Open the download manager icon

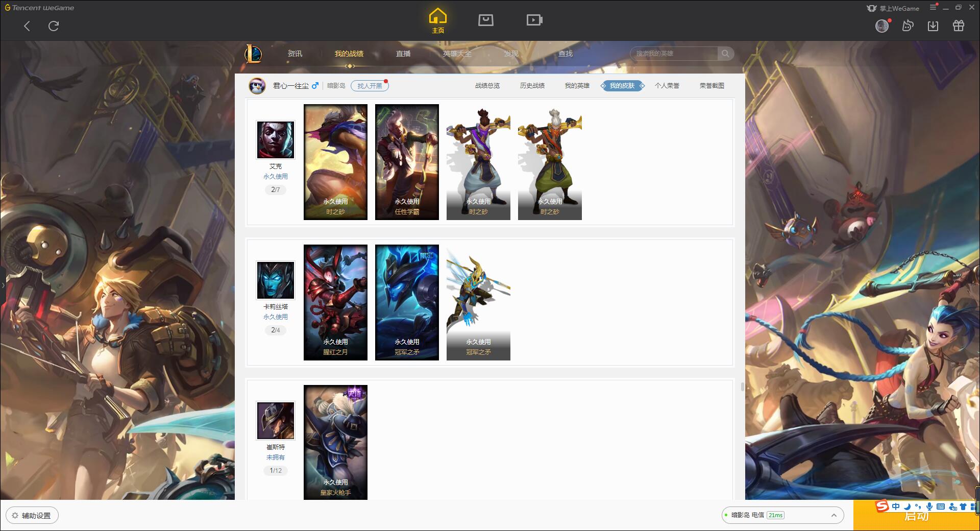click(x=933, y=26)
